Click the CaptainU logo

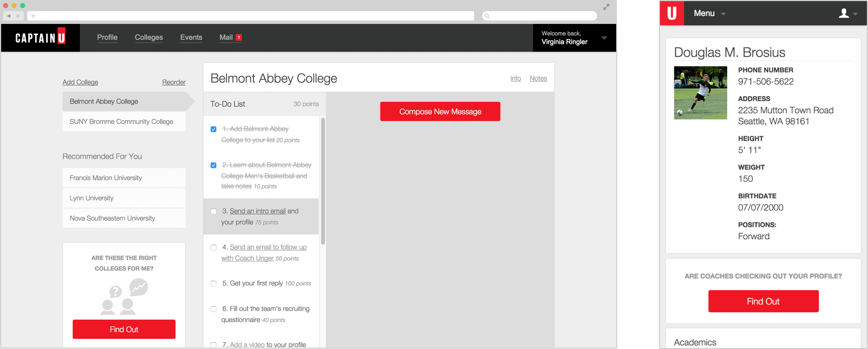(x=41, y=37)
